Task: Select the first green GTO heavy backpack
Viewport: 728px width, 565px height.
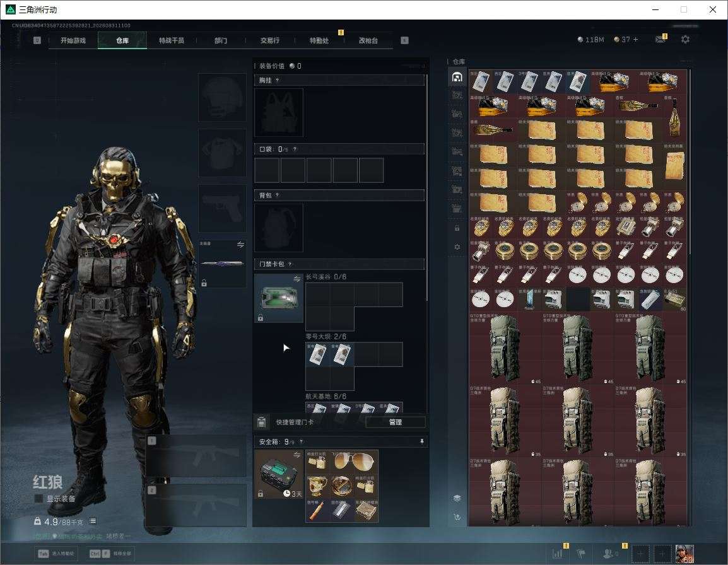Action: pos(505,348)
